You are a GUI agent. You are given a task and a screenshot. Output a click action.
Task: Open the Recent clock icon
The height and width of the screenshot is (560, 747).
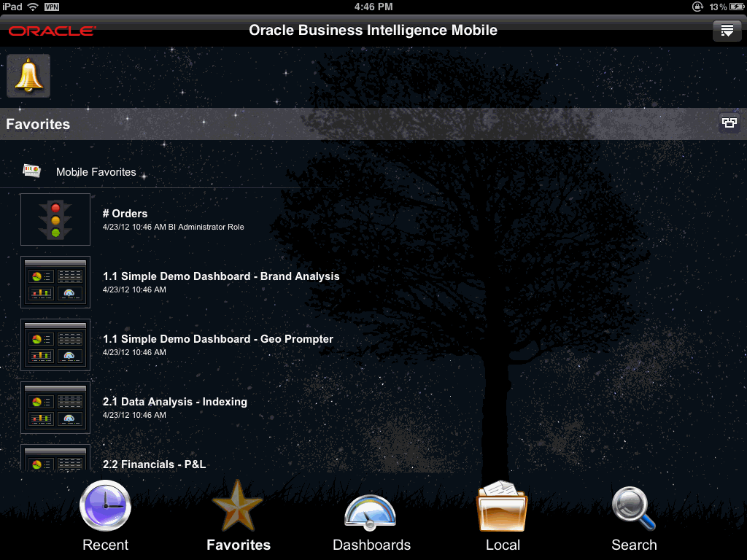click(x=105, y=505)
